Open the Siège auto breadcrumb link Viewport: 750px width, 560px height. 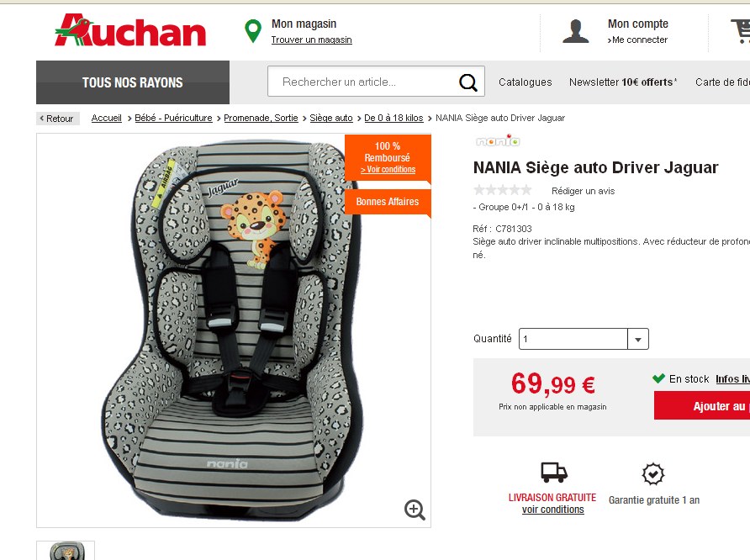pos(331,118)
